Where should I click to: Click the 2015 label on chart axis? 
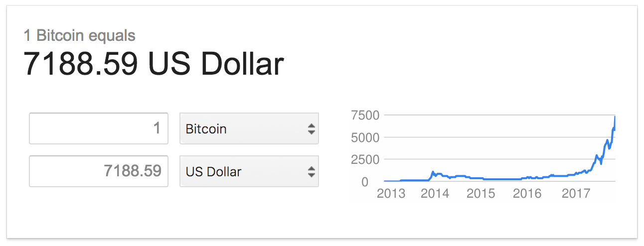pyautogui.click(x=481, y=193)
